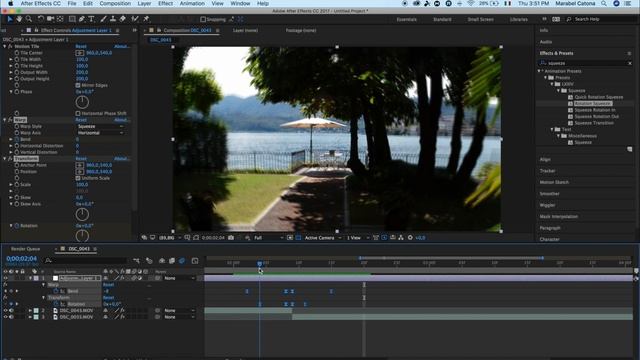Toggle the Uniform Scale checkbox
The width and height of the screenshot is (640, 360).
(78, 178)
